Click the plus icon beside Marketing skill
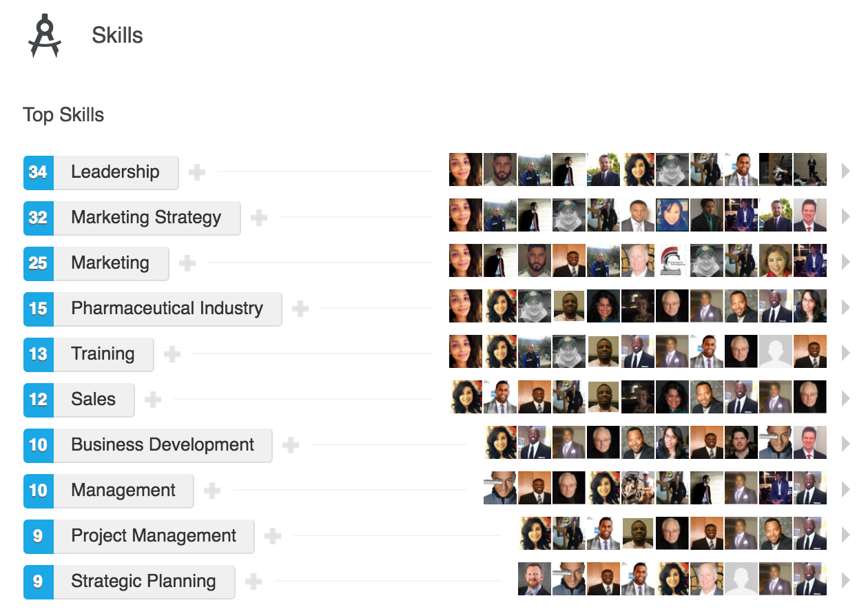The image size is (857, 616). (187, 263)
